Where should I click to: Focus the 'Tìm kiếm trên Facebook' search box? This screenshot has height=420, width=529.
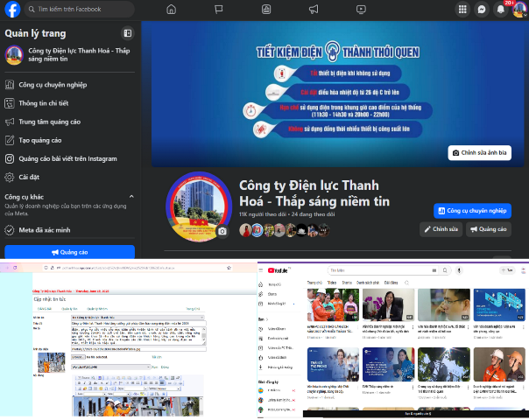click(x=80, y=9)
